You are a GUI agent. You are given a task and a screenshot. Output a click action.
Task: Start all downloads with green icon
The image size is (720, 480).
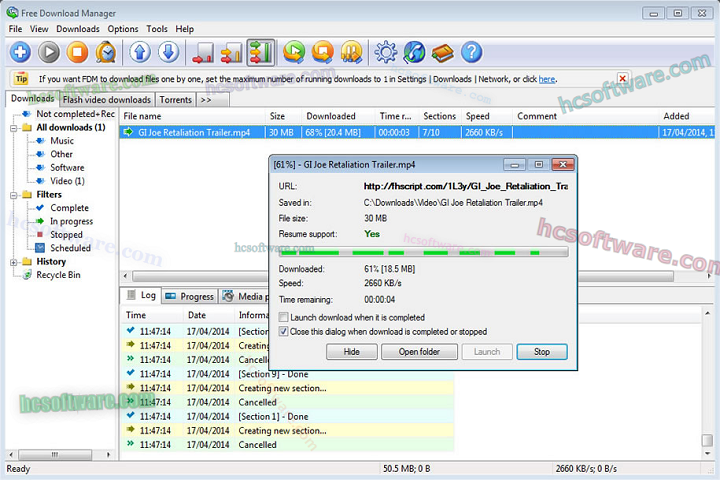click(x=294, y=52)
